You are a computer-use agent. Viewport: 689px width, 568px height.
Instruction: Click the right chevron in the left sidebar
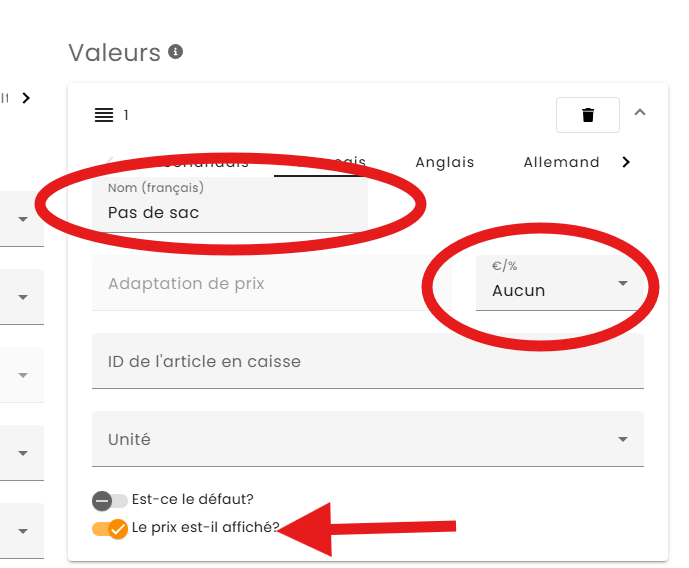point(26,98)
